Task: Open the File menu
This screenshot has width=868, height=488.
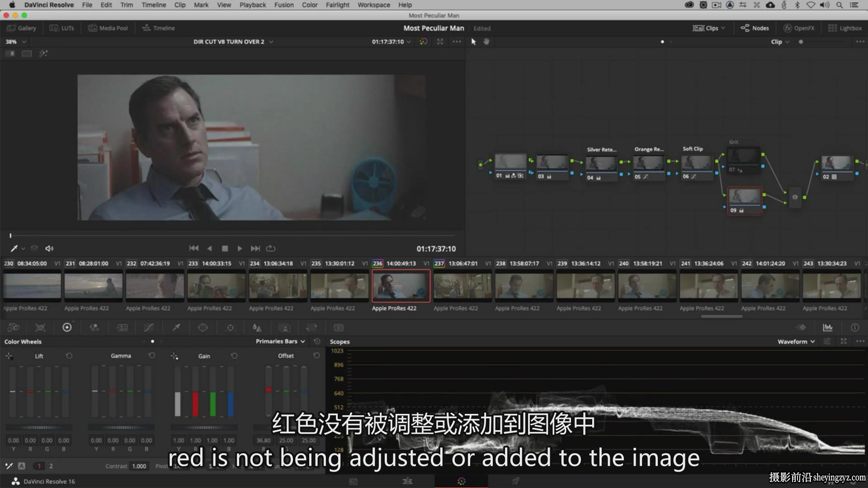Action: point(87,5)
